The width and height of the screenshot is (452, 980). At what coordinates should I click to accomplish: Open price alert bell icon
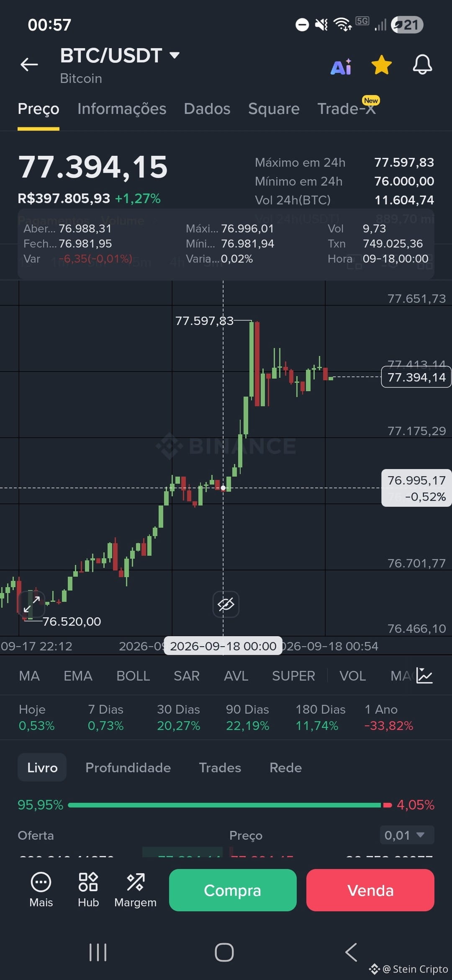point(422,65)
